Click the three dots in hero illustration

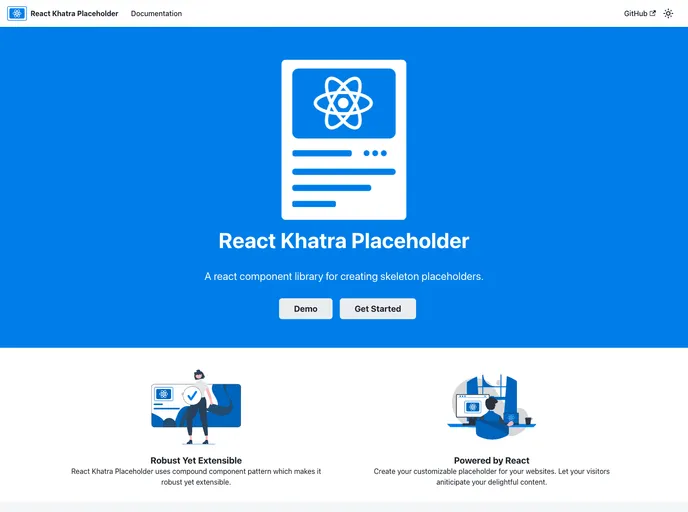click(375, 153)
